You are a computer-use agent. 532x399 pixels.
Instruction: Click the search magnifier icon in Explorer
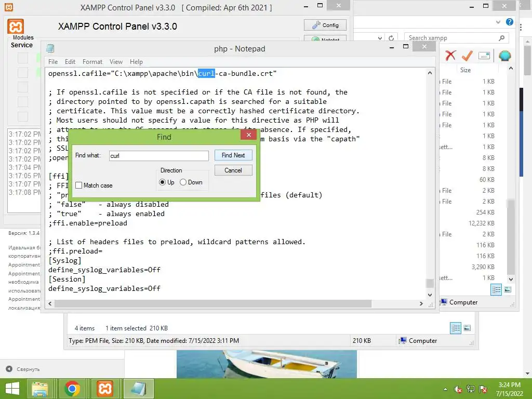pyautogui.click(x=502, y=38)
